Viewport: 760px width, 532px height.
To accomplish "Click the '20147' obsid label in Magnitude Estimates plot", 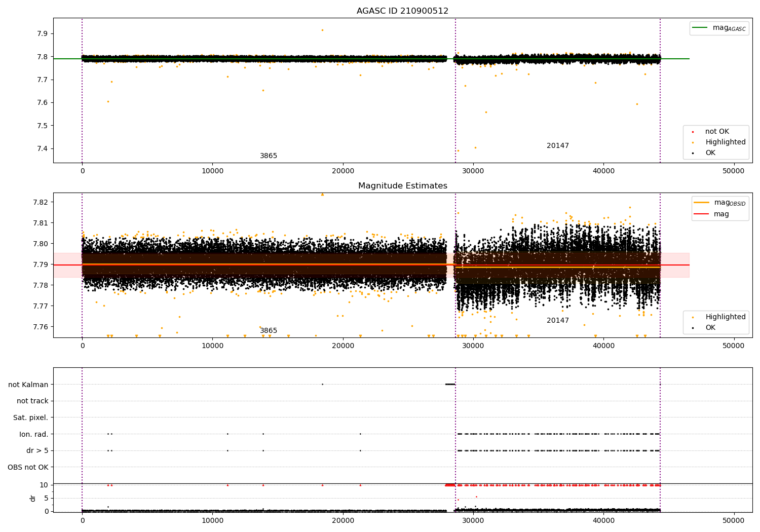I will (x=558, y=321).
